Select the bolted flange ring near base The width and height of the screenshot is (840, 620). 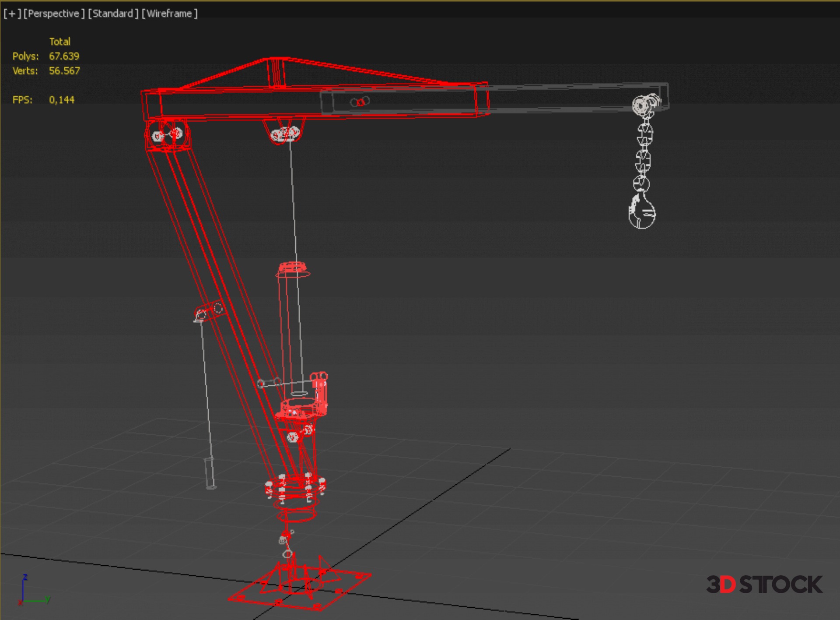(295, 487)
